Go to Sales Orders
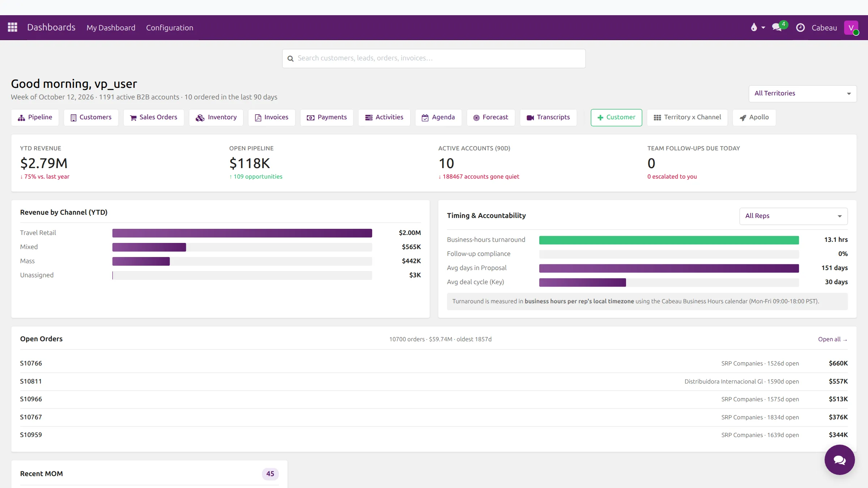 (154, 117)
